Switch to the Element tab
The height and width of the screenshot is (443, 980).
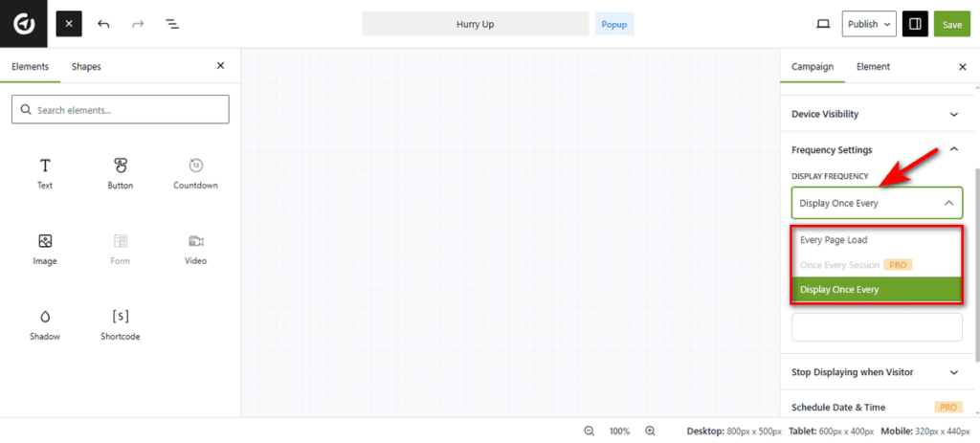873,67
